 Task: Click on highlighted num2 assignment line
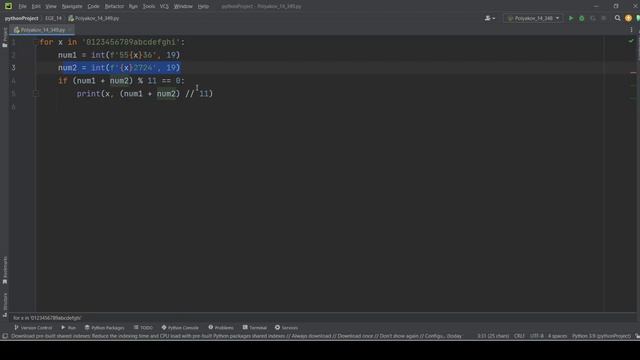pos(119,68)
